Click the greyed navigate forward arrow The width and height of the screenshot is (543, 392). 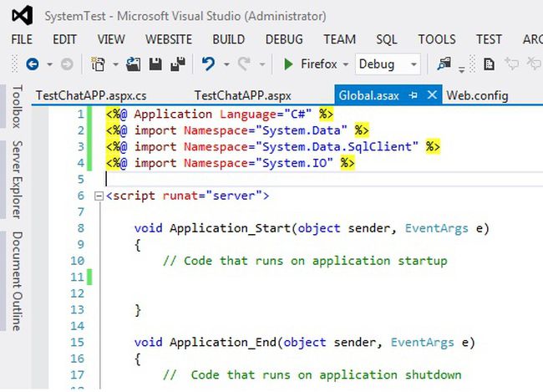tap(67, 64)
